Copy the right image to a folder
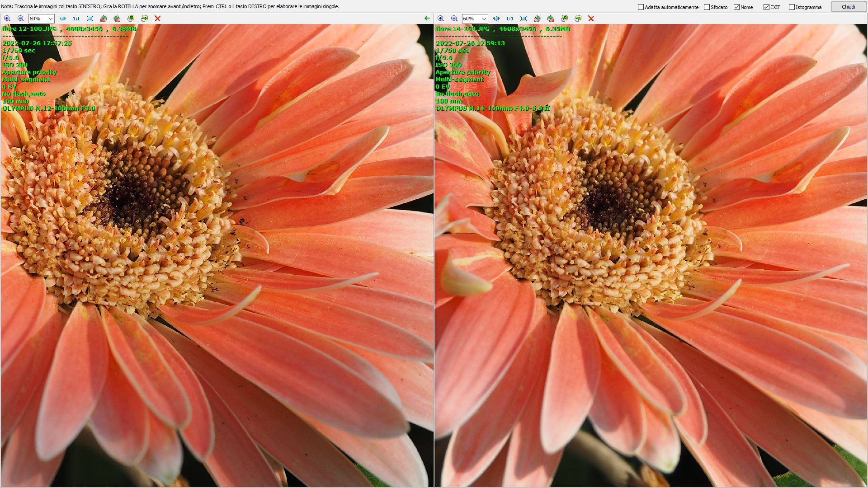868x488 pixels. (x=564, y=19)
